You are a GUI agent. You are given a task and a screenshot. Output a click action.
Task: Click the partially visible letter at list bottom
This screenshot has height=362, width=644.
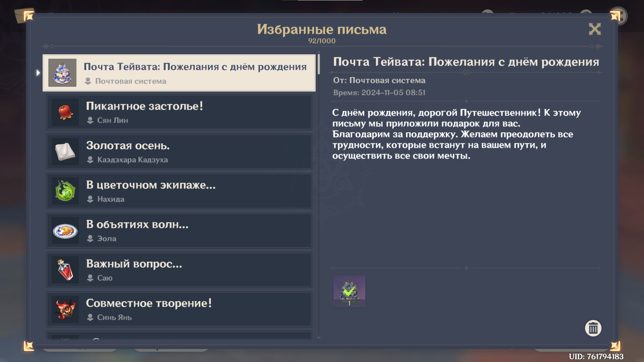[x=179, y=336]
